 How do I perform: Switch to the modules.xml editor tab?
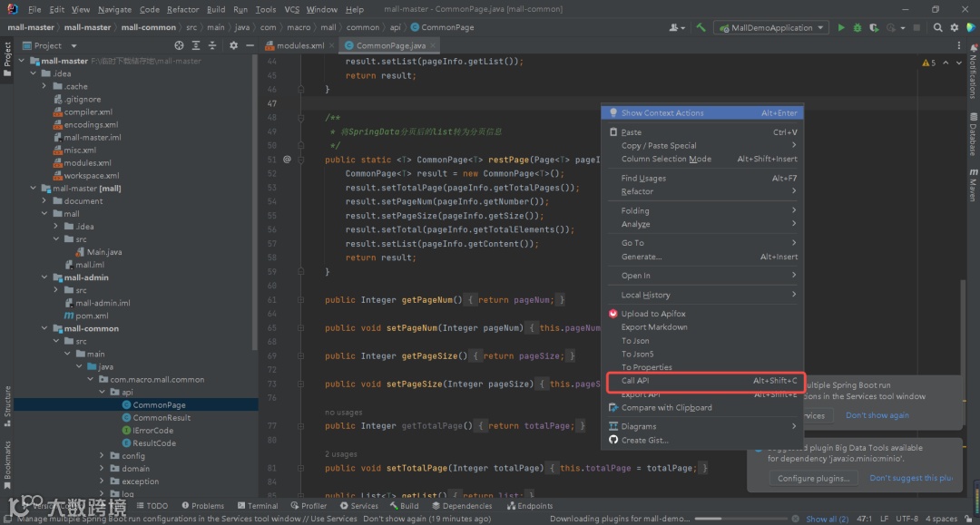(x=299, y=45)
